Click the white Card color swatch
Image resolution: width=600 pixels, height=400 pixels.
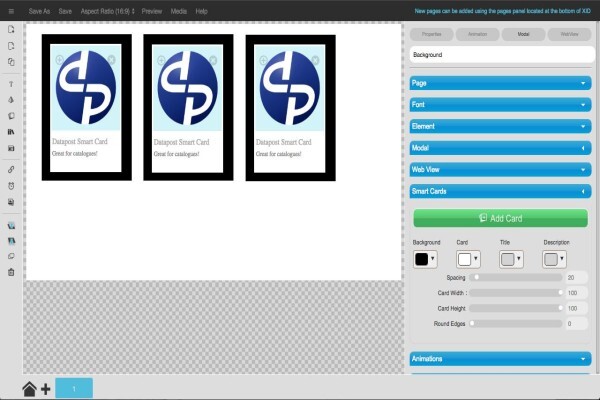tap(465, 259)
